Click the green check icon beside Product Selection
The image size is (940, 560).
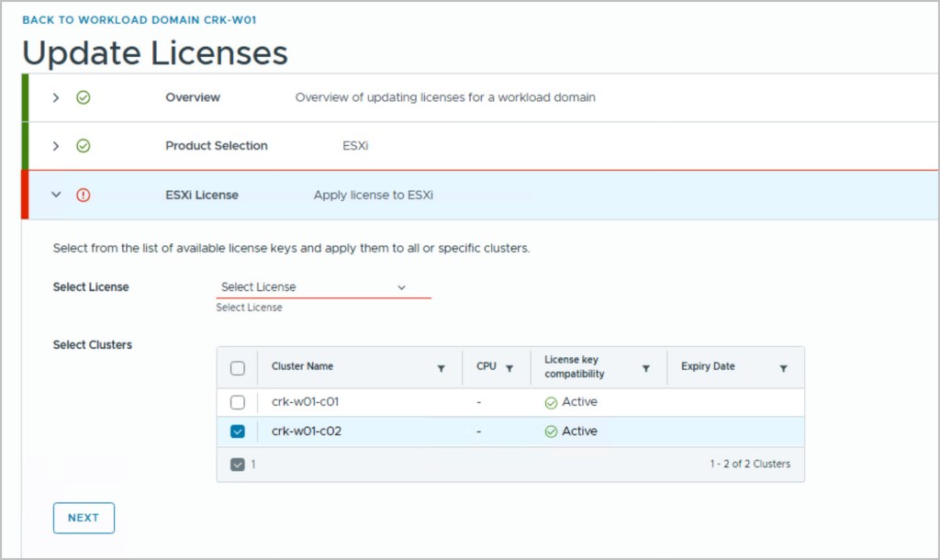(x=83, y=146)
